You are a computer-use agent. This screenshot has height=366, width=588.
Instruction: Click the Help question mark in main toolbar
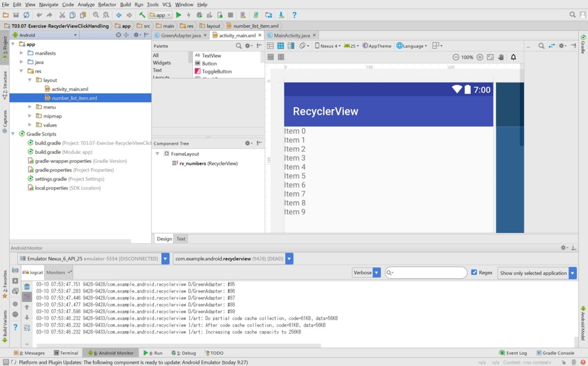click(295, 15)
